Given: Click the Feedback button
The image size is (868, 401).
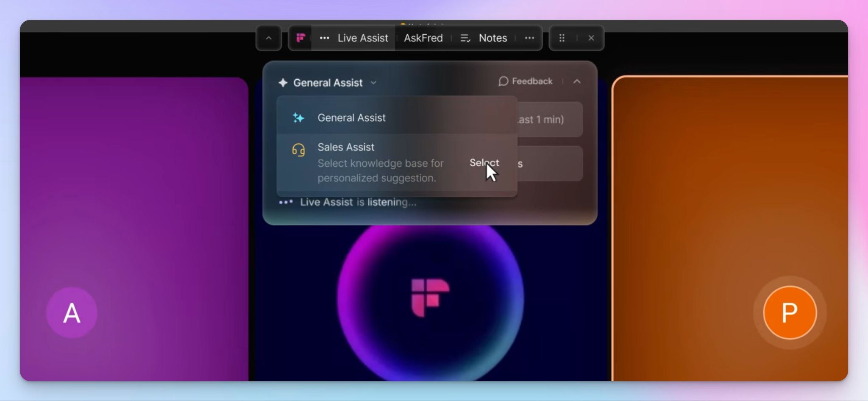Looking at the screenshot, I should click(526, 81).
